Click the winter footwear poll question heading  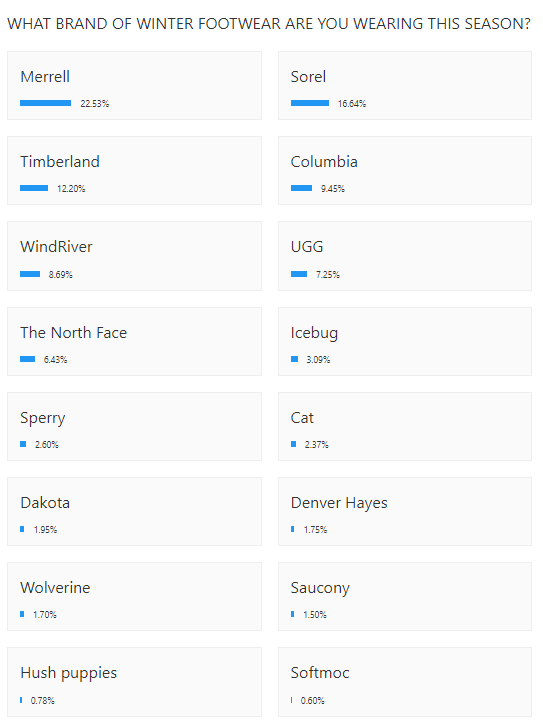tap(269, 24)
